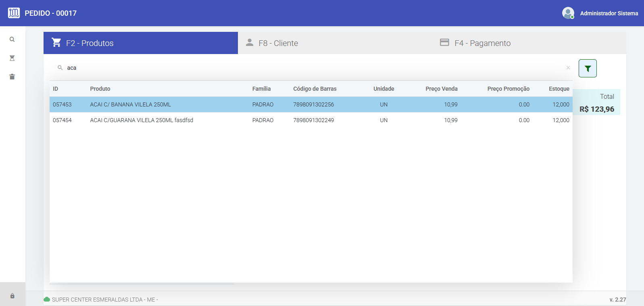Click the search icon in left sidebar
The width and height of the screenshot is (644, 306).
coord(12,40)
